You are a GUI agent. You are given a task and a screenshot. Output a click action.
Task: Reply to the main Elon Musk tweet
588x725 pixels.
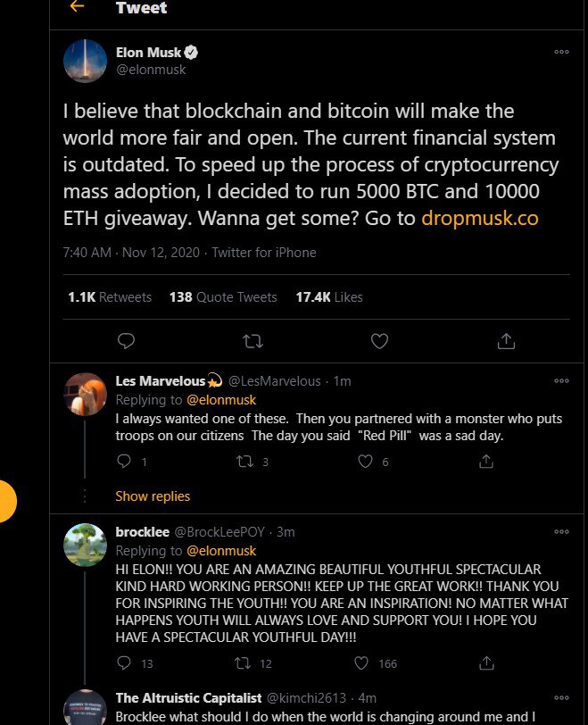(x=126, y=341)
